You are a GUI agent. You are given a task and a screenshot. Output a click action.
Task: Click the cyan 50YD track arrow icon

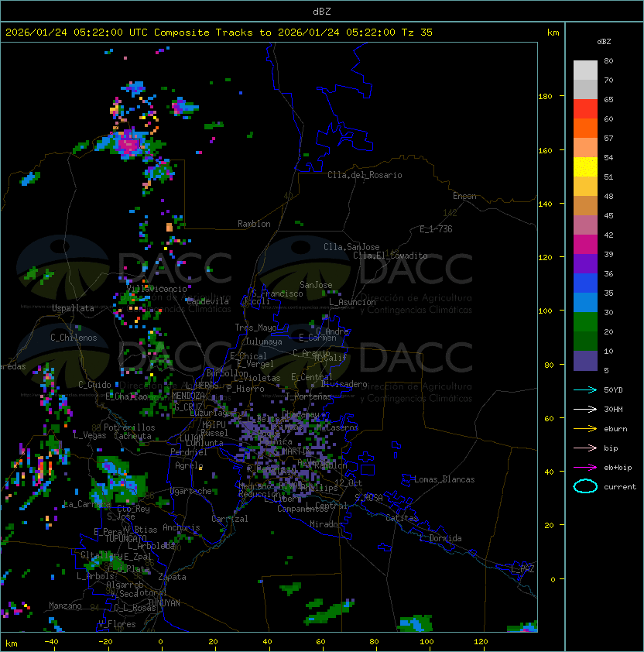585,390
